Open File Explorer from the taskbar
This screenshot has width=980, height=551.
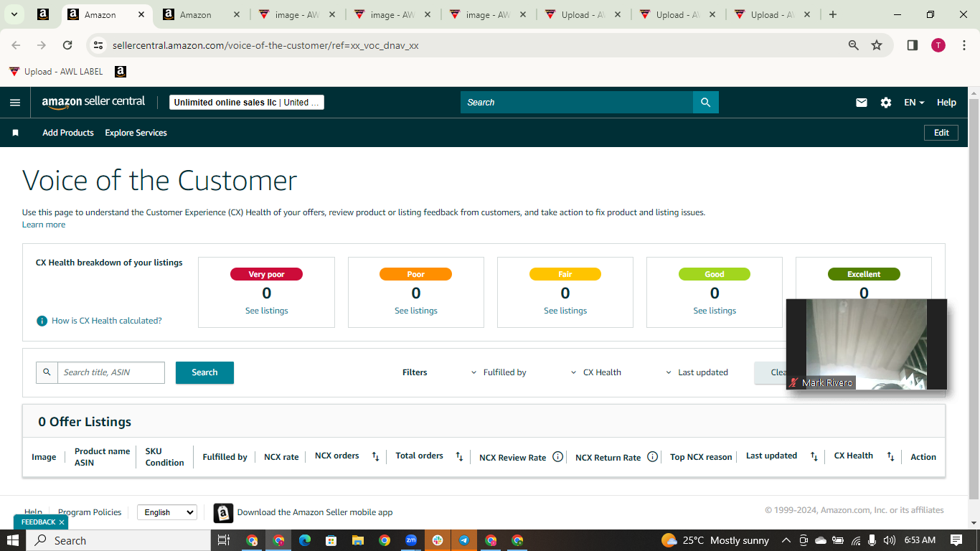pyautogui.click(x=358, y=540)
